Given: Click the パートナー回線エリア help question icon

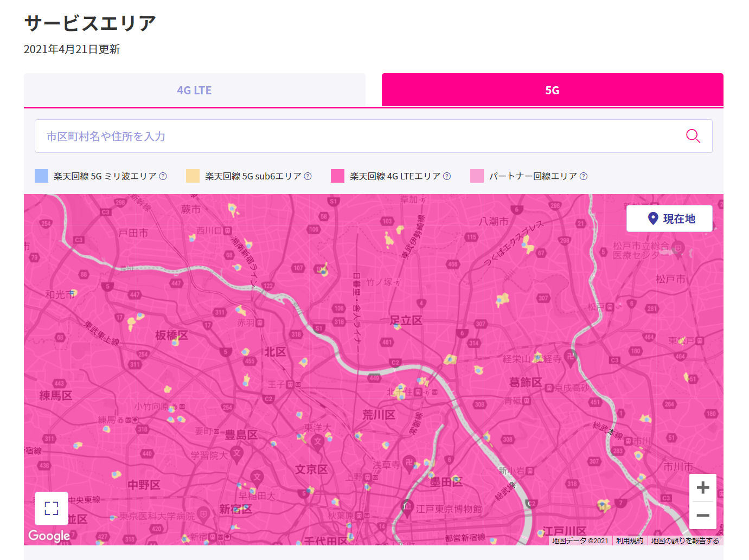Looking at the screenshot, I should tap(584, 176).
